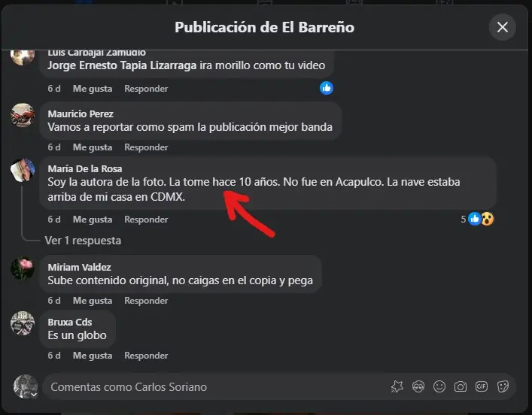The width and height of the screenshot is (532, 415).
Task: Click Bruxa Cds's profile picture
Action: tap(23, 323)
